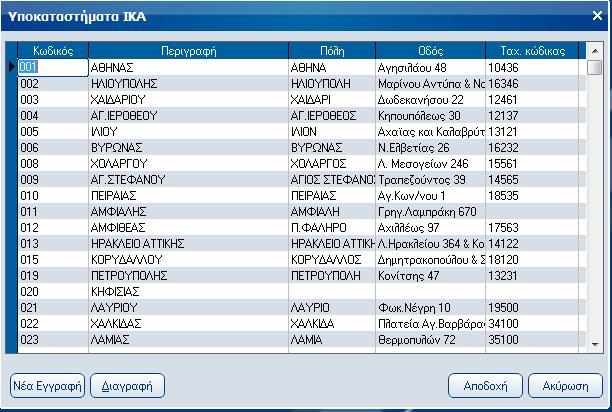Click the Νέα Εγγραφή button
Viewport: 612px width, 412px height.
pos(47,386)
